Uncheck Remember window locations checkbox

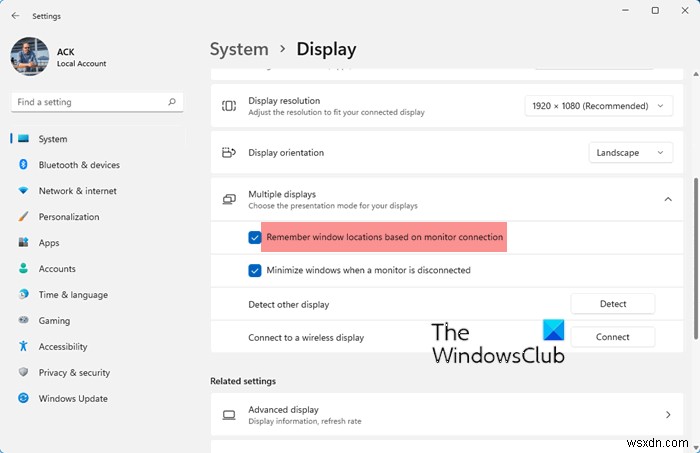[x=254, y=237]
